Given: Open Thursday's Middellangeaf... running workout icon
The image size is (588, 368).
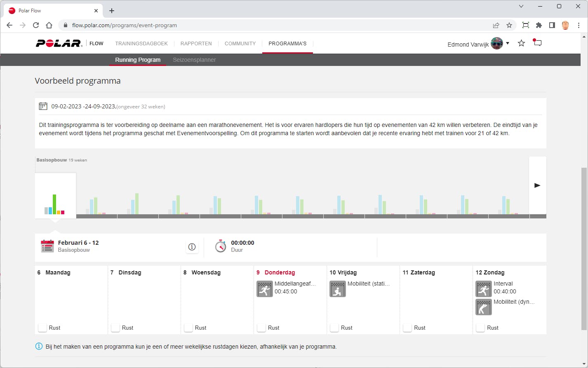Looking at the screenshot, I should [265, 289].
